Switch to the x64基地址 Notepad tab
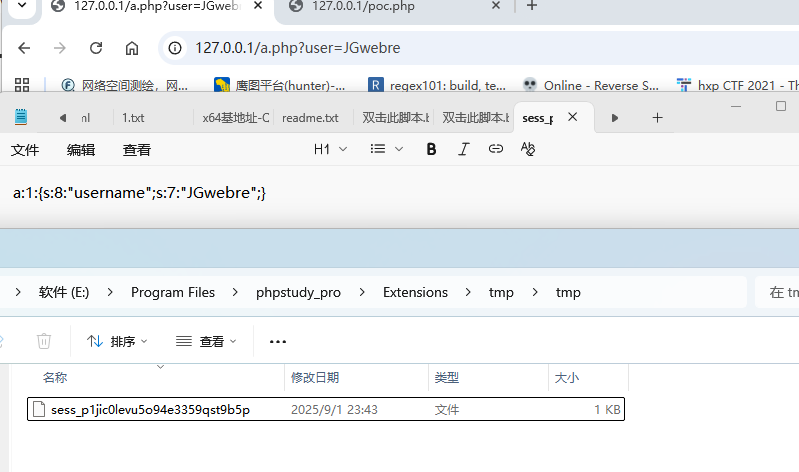 [235, 118]
